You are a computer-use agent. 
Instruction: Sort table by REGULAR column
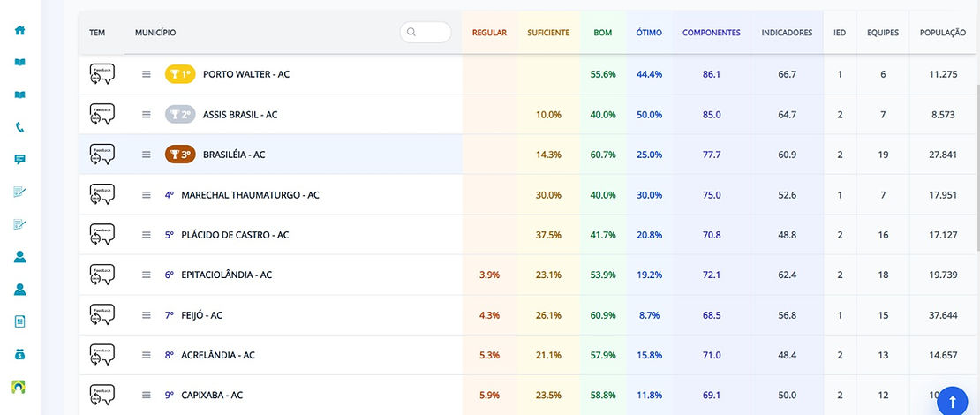[489, 33]
